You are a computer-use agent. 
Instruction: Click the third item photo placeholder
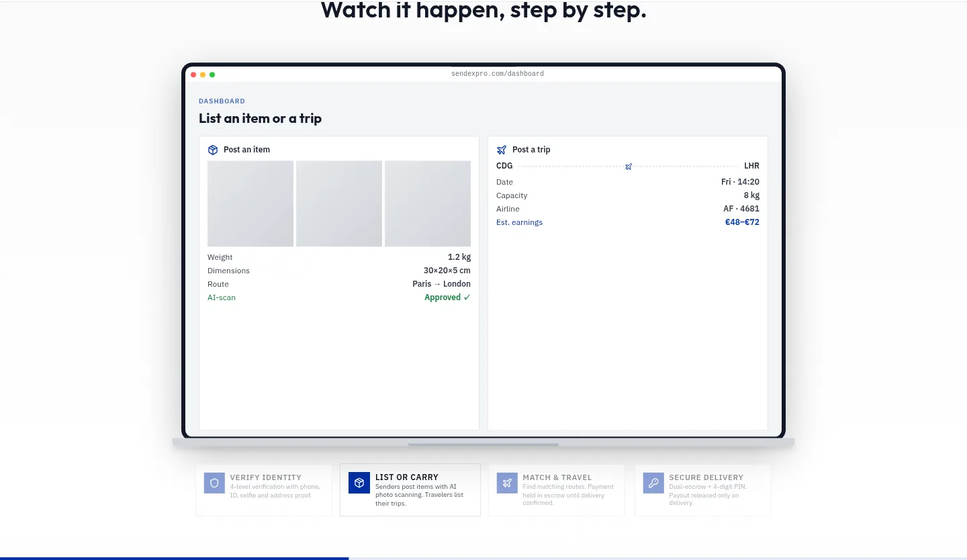point(428,203)
